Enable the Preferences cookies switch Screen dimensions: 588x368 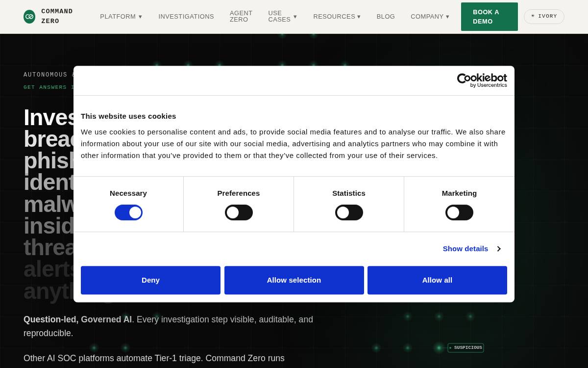(x=239, y=212)
